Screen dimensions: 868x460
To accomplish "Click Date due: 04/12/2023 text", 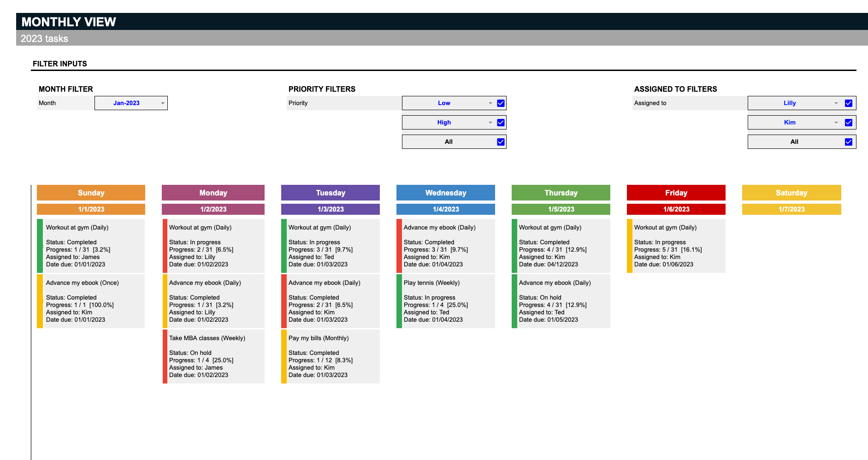I will pyautogui.click(x=548, y=264).
